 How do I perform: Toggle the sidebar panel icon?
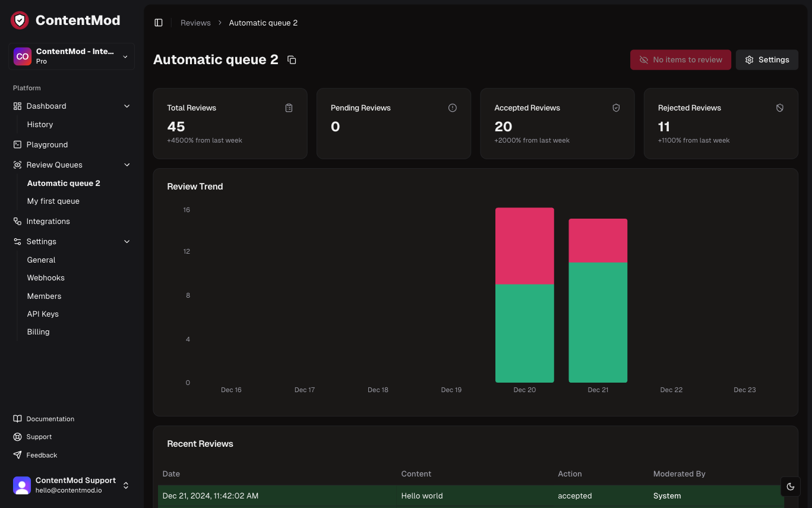pyautogui.click(x=159, y=23)
